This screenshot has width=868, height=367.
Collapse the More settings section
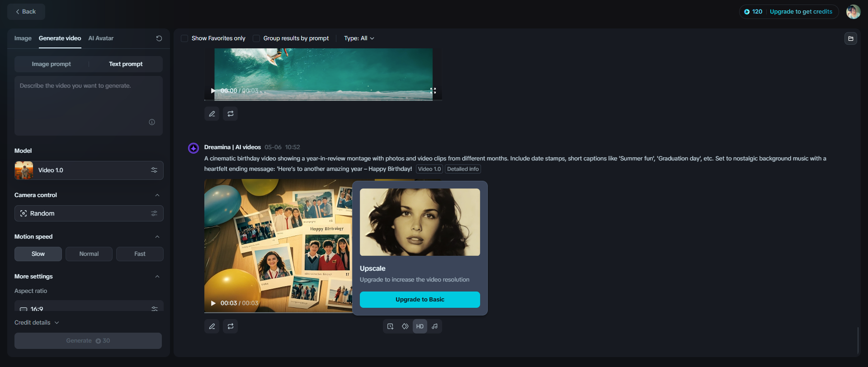click(x=157, y=277)
